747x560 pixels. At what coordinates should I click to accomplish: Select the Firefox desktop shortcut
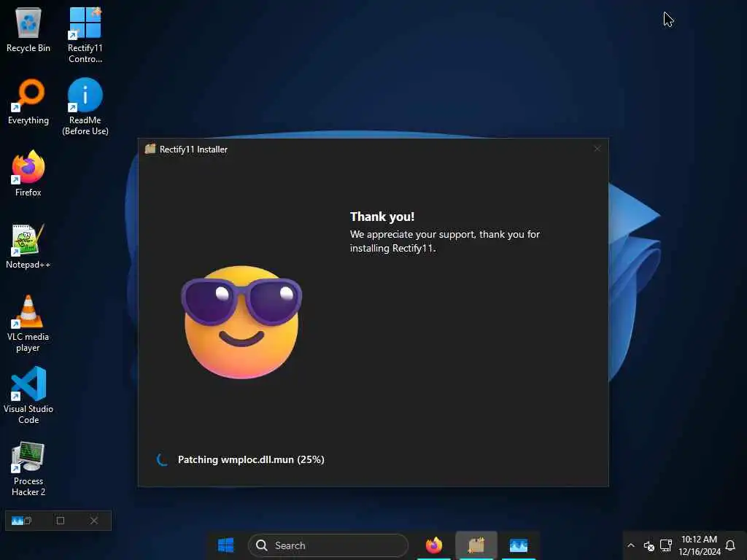[x=28, y=174]
